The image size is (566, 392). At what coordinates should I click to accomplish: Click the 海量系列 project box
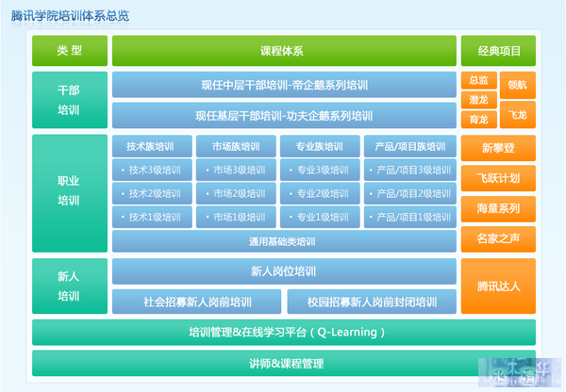[498, 209]
